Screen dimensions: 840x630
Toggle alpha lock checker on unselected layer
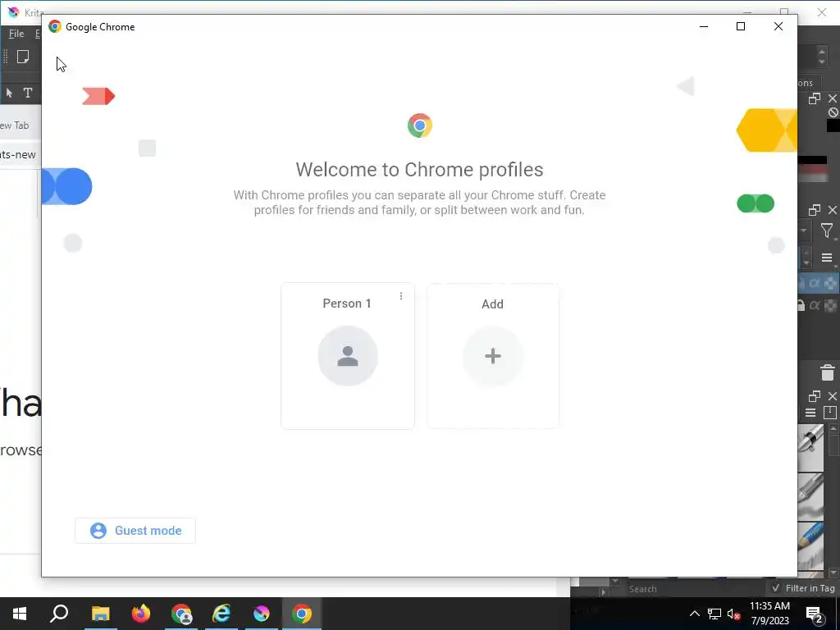(830, 306)
